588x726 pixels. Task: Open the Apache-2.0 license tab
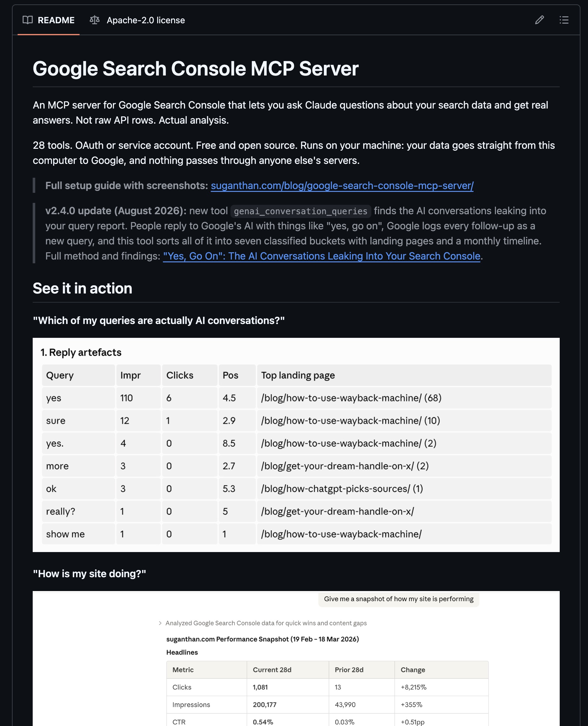click(137, 20)
